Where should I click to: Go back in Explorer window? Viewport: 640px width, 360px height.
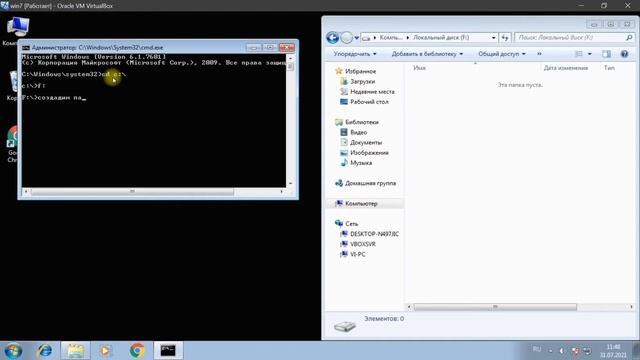(333, 38)
